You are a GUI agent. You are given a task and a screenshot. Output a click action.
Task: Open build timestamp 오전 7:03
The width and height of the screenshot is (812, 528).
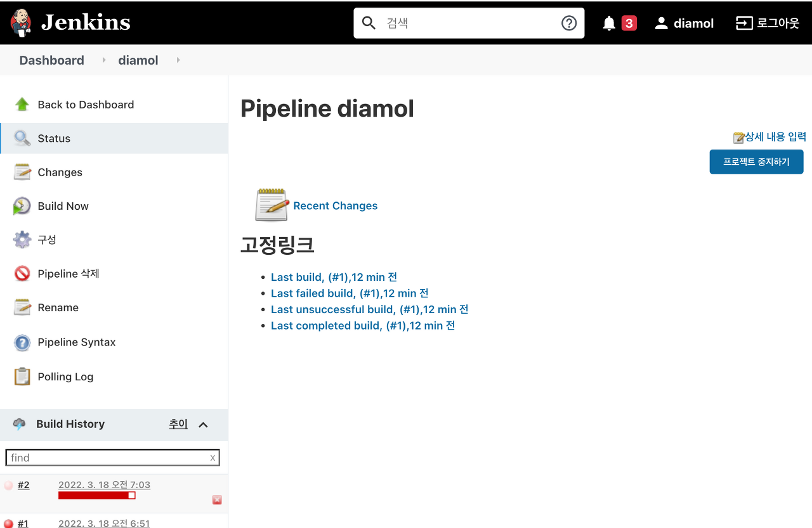pos(104,485)
